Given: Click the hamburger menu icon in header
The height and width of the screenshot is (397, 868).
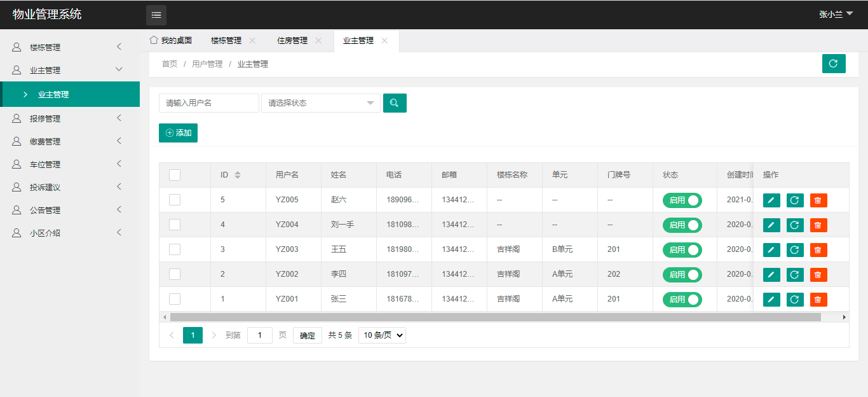Looking at the screenshot, I should tap(156, 15).
